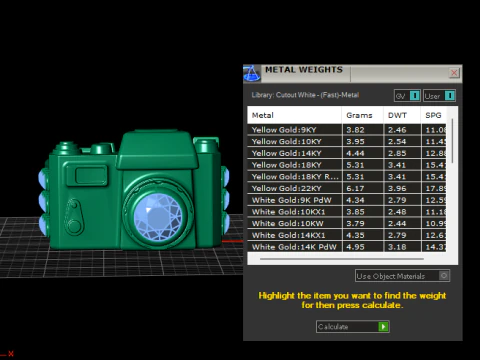Select the White Gold:10KX1 row
The image size is (480, 360).
(x=347, y=212)
